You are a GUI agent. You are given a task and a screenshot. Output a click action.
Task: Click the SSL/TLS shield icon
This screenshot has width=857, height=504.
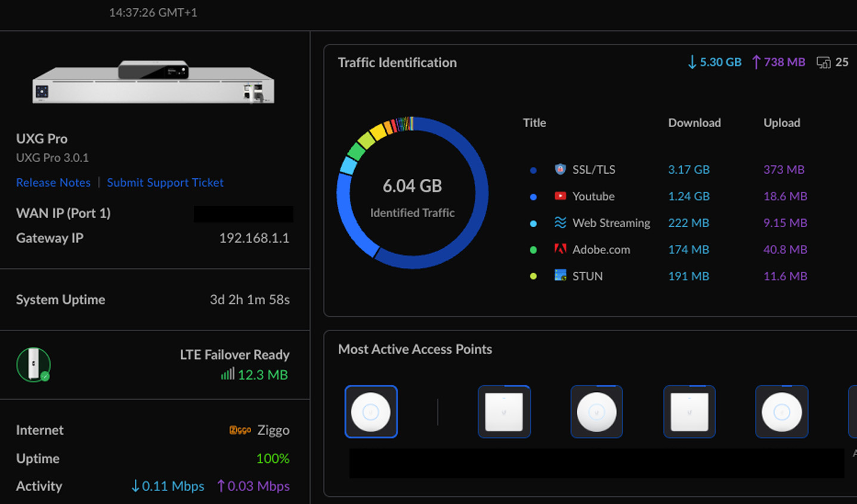[560, 169]
